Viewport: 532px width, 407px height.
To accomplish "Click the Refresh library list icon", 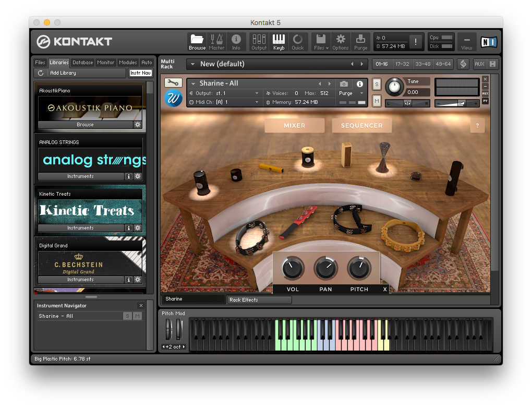I will [x=41, y=73].
